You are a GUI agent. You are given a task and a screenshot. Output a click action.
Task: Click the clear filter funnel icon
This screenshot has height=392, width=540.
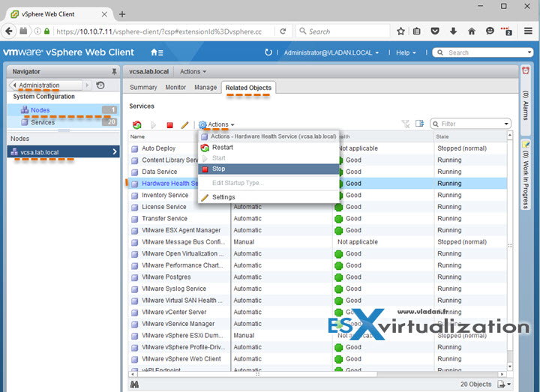coord(406,124)
